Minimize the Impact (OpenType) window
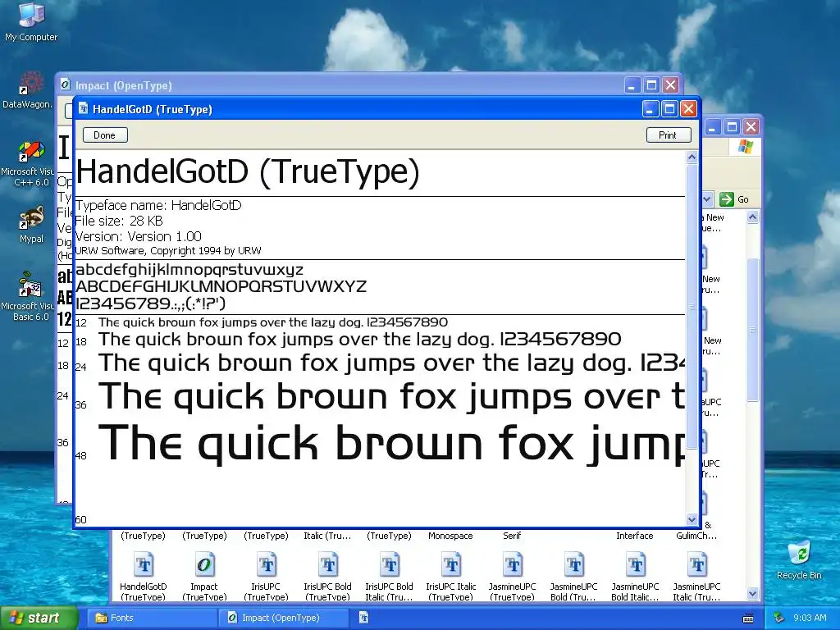 (x=632, y=85)
